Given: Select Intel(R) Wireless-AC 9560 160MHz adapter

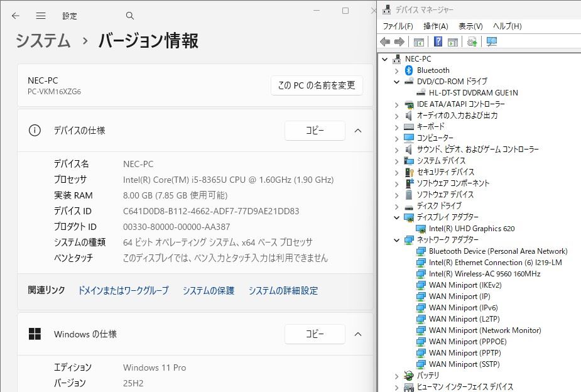Looking at the screenshot, I should coord(484,274).
